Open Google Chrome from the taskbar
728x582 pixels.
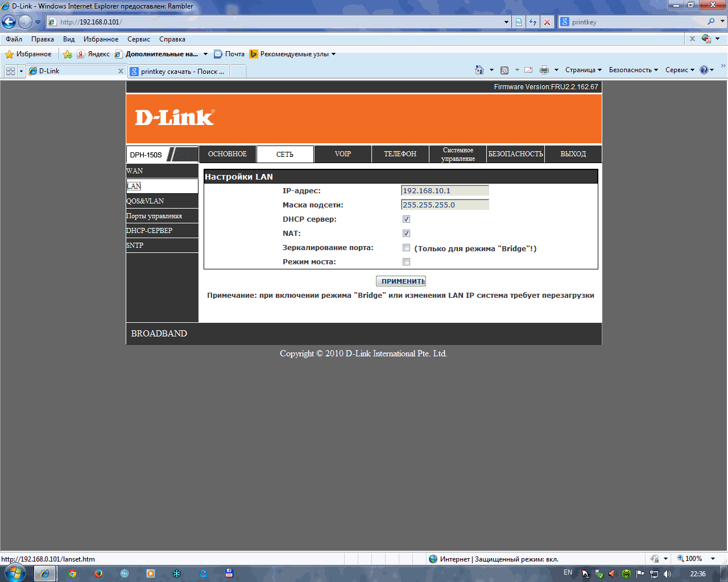coord(72,573)
